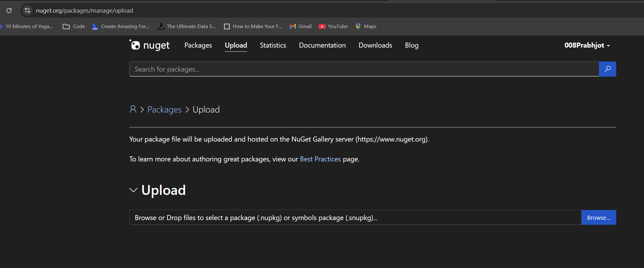This screenshot has width=644, height=268.
Task: Open the Blog page
Action: pos(412,45)
